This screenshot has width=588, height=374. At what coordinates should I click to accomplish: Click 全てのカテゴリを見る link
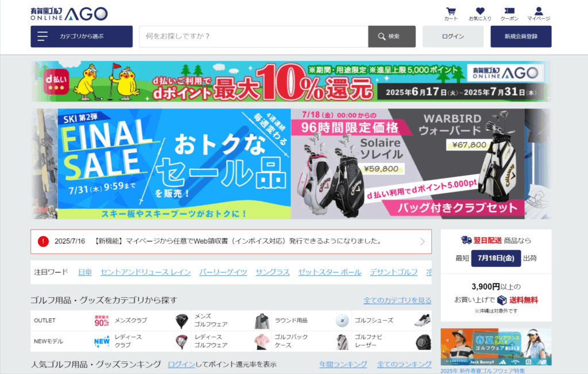click(x=397, y=301)
